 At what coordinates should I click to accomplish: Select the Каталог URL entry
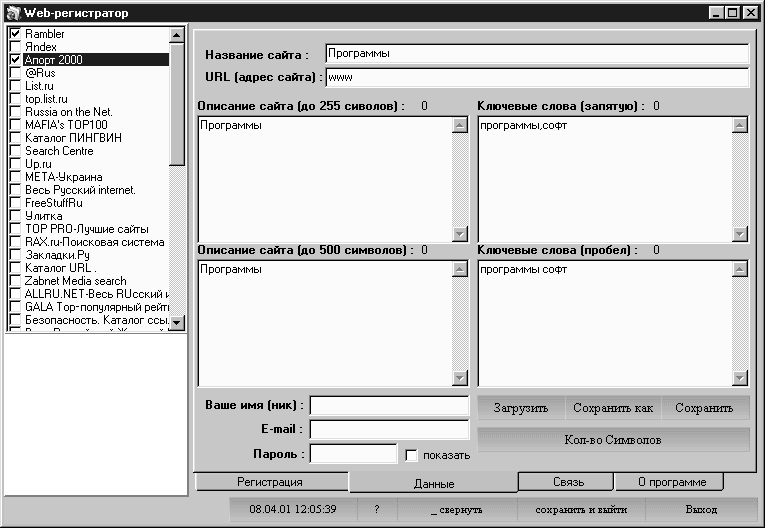(x=60, y=268)
